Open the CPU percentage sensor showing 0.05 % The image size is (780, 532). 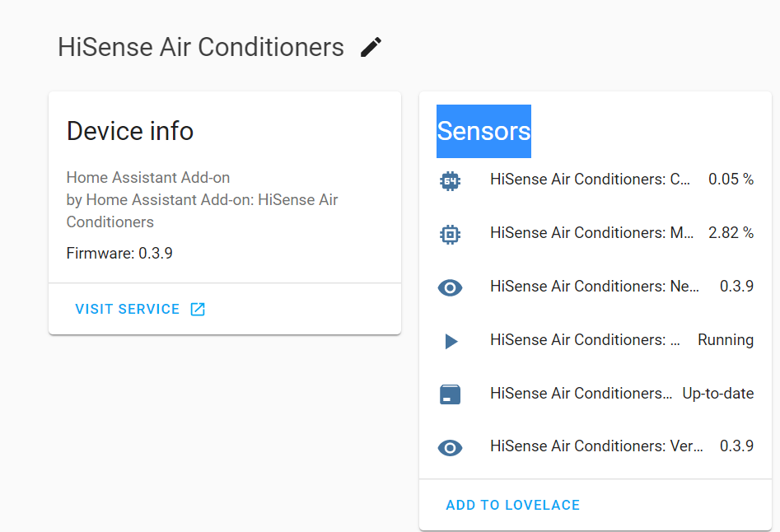point(593,179)
